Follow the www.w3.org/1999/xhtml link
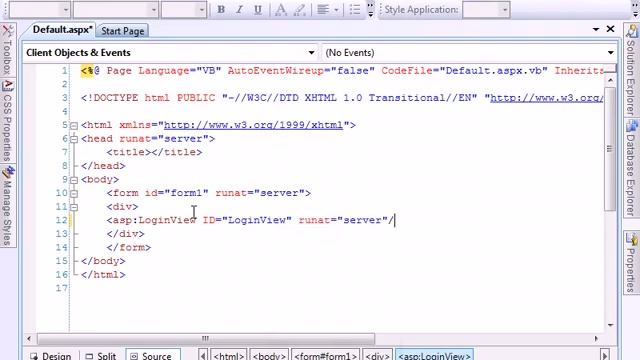 [x=253, y=125]
